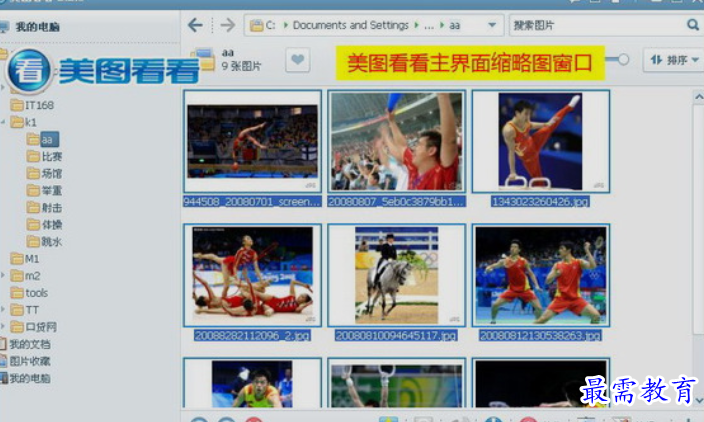This screenshot has height=422, width=704.
Task: Select the m2 folder in tree
Action: coord(26,276)
